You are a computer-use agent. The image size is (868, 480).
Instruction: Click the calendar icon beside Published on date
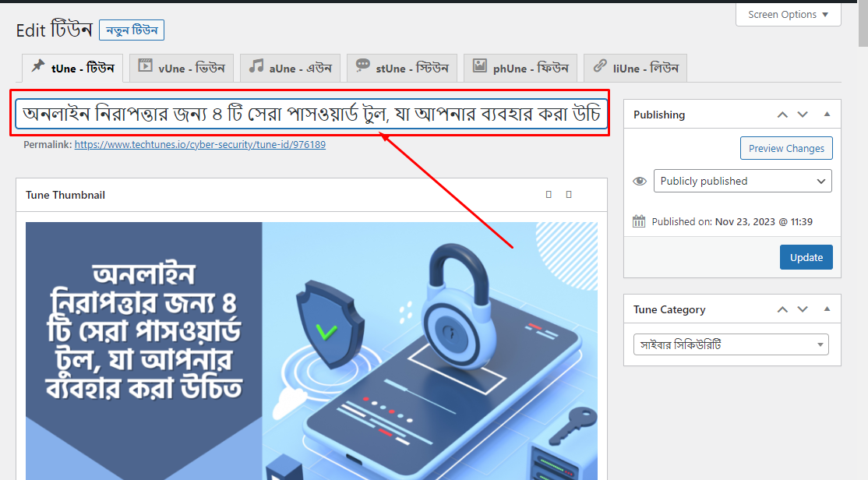tap(639, 221)
